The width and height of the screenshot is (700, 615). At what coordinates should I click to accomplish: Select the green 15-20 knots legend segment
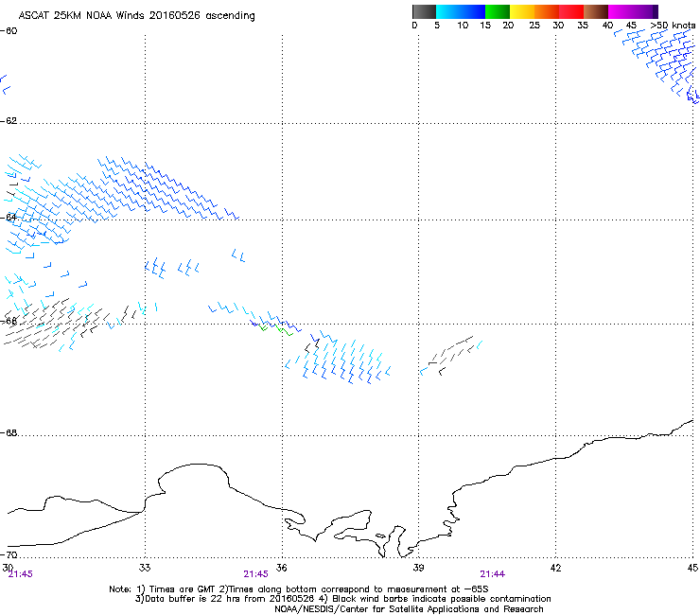(498, 11)
